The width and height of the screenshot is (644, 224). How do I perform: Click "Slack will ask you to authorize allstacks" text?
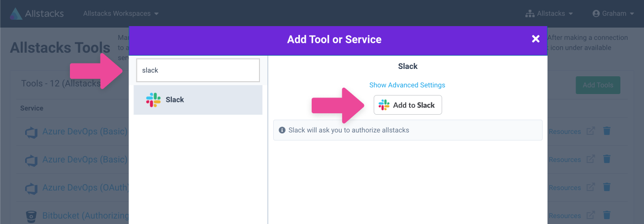pos(349,130)
